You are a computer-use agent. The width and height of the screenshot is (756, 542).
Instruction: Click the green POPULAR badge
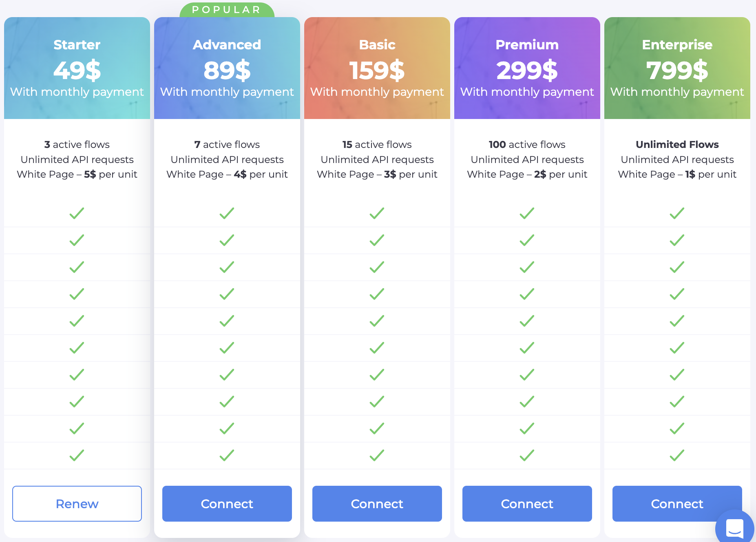(x=227, y=10)
